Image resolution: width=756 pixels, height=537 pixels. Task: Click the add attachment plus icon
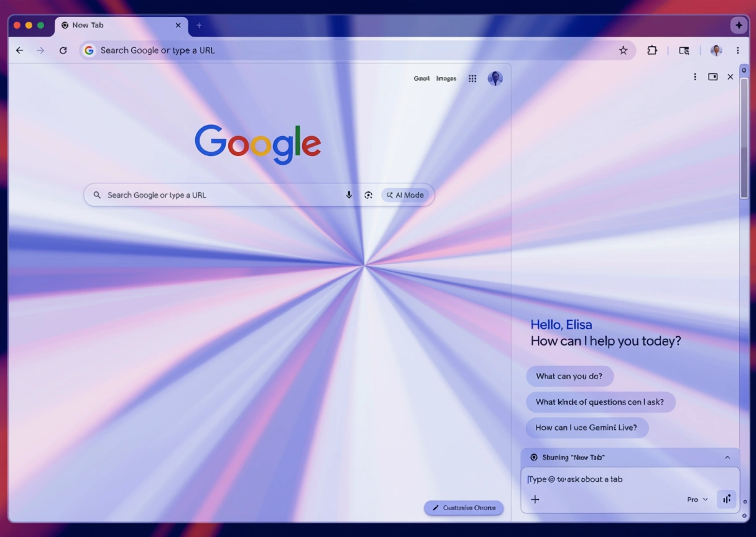click(535, 499)
